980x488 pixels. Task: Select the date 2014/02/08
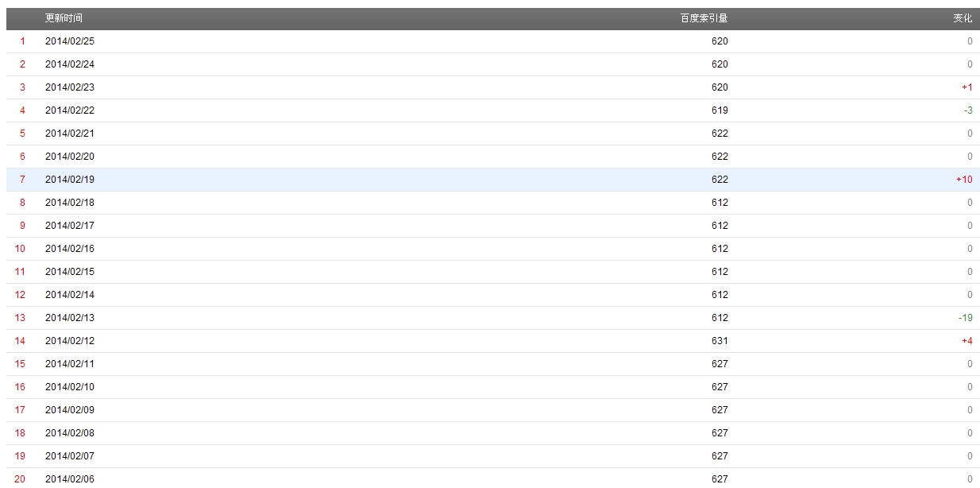click(x=70, y=433)
